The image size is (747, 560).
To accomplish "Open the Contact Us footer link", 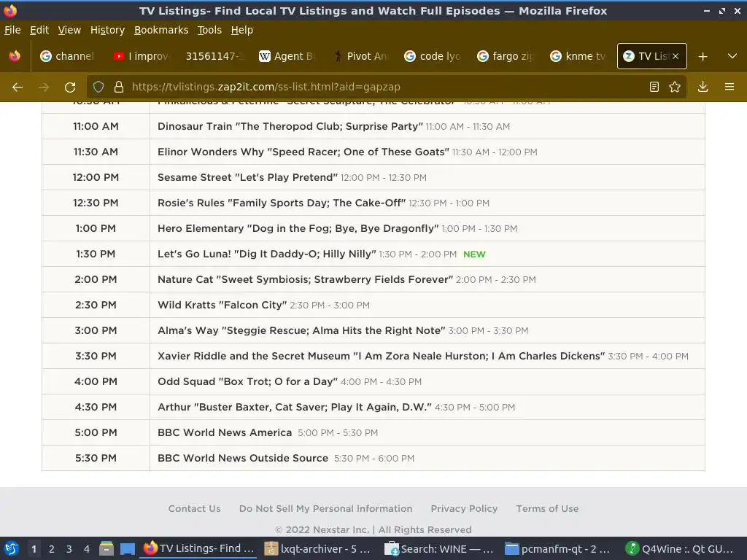I will pos(194,508).
